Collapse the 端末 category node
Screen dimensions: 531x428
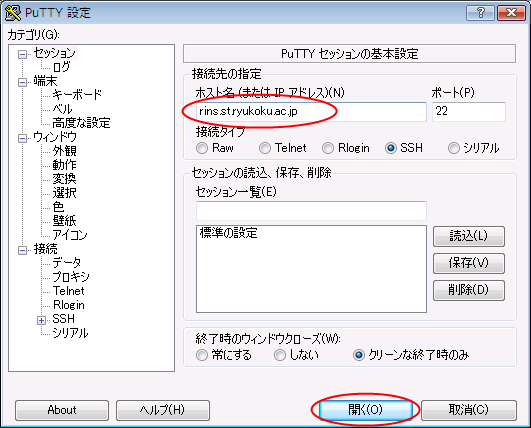22,82
